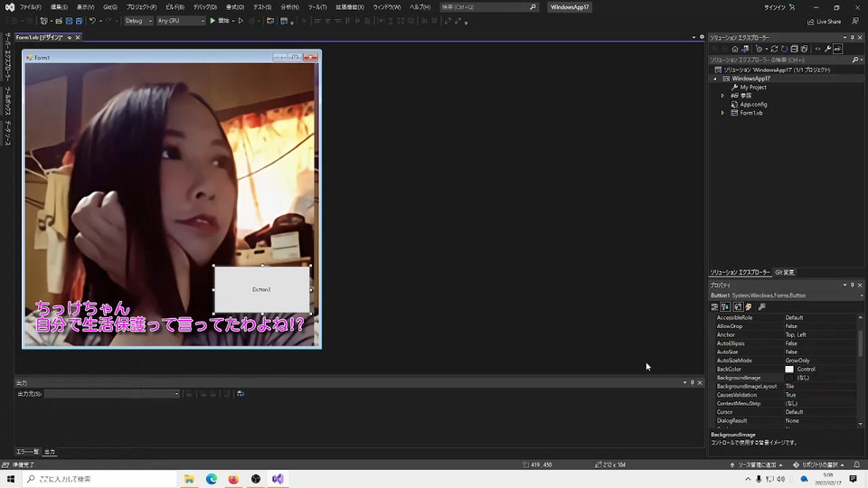
Task: Switch to エラー一覧 tab
Action: 27,452
